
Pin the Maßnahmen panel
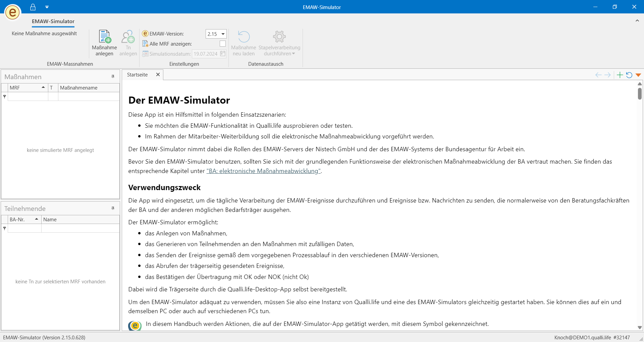tap(113, 77)
